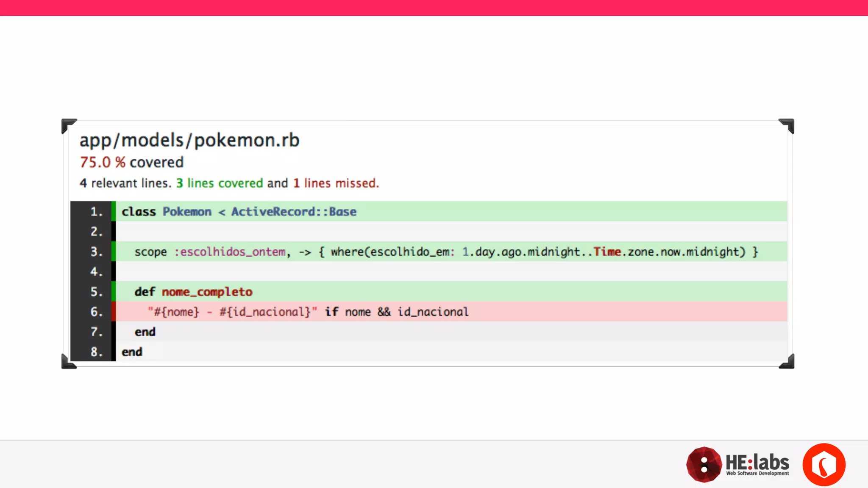The width and height of the screenshot is (868, 488).
Task: Click the nome_completo method name
Action: 207,291
